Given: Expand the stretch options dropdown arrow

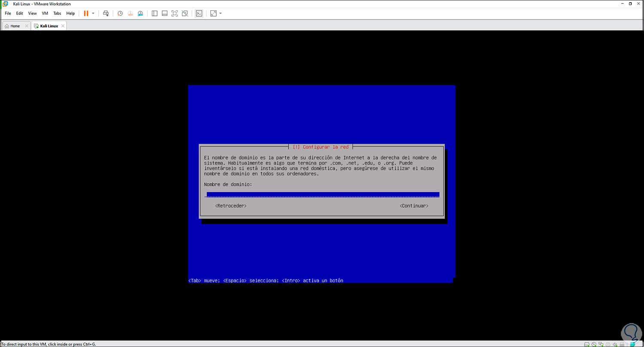Looking at the screenshot, I should (221, 13).
